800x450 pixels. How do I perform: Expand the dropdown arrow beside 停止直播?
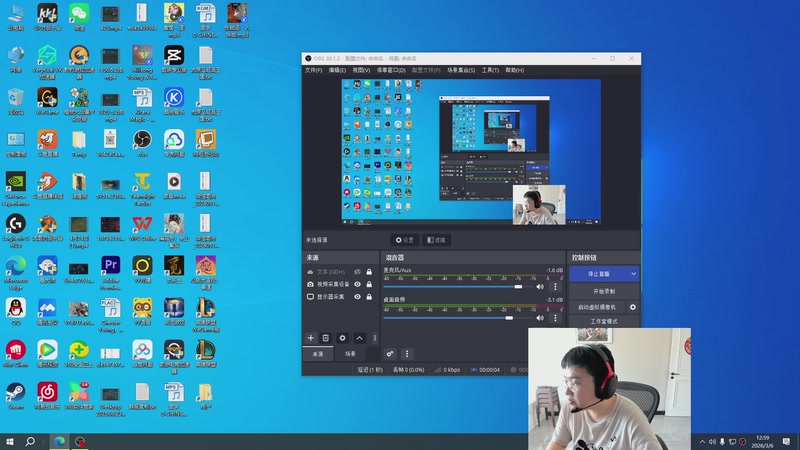[x=634, y=274]
